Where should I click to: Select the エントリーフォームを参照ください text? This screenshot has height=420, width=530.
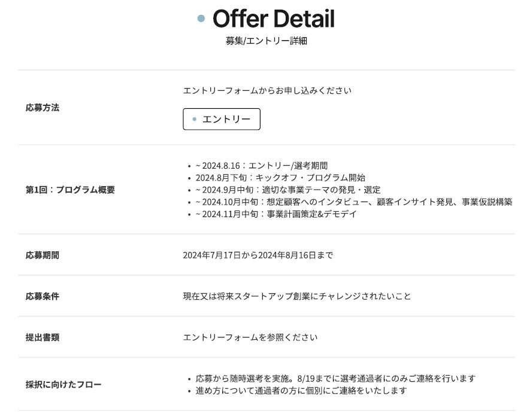tap(250, 337)
